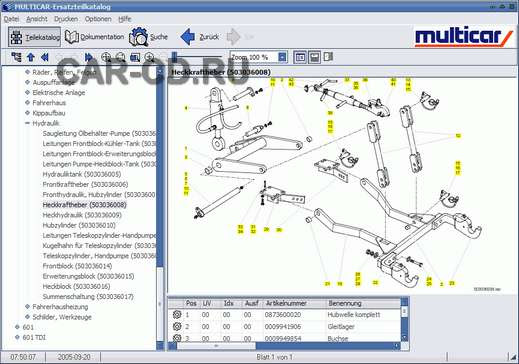Expand the 601 model node
519x364 pixels.
(x=17, y=327)
